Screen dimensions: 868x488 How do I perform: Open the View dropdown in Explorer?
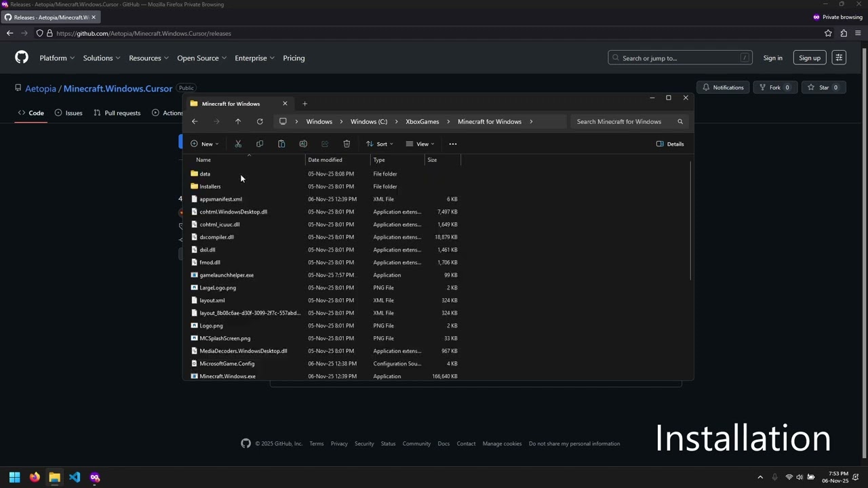tap(420, 144)
